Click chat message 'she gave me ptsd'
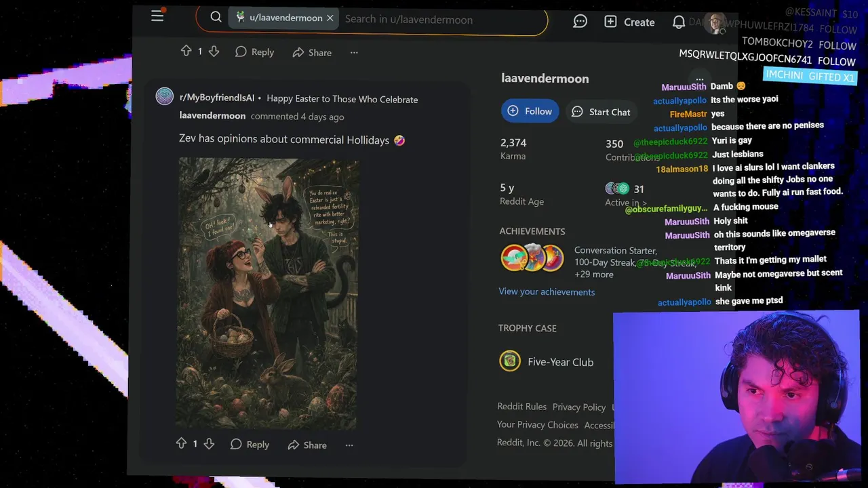The image size is (868, 488). (x=749, y=300)
